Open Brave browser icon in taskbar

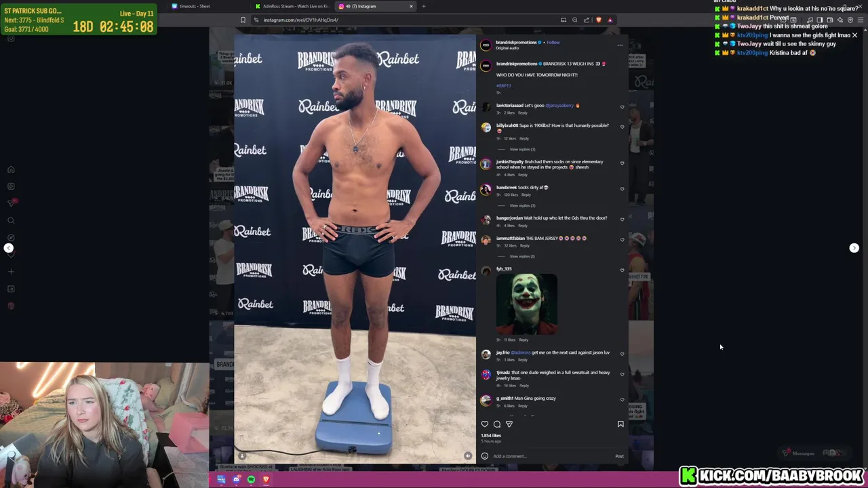[266, 480]
